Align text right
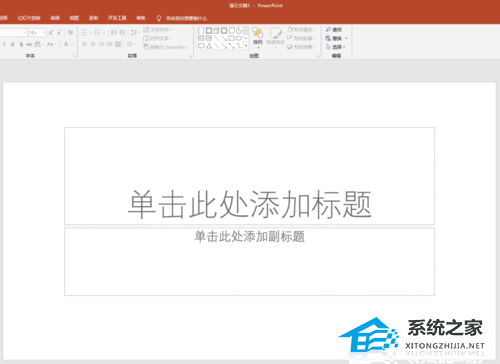The width and height of the screenshot is (500, 364). tap(101, 44)
